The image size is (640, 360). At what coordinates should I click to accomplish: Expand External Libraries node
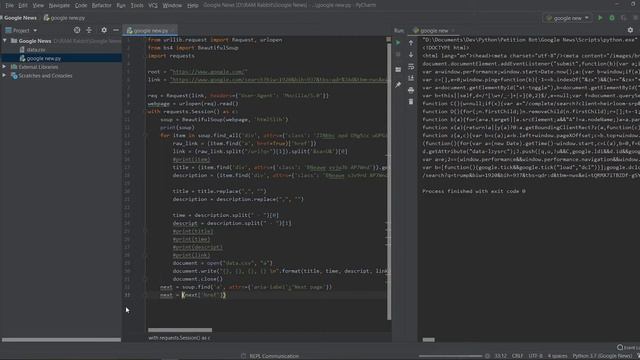click(x=4, y=67)
